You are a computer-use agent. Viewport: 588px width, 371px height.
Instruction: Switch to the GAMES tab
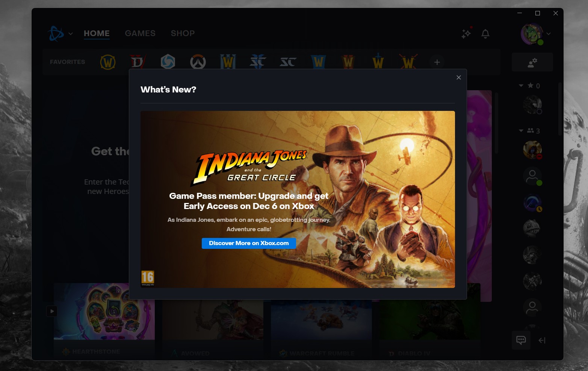click(140, 33)
